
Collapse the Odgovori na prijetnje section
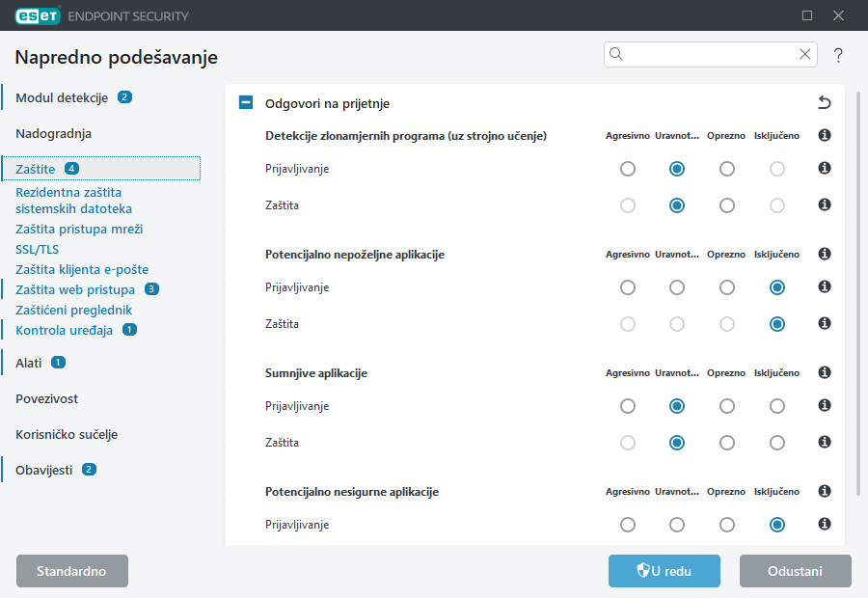point(245,101)
